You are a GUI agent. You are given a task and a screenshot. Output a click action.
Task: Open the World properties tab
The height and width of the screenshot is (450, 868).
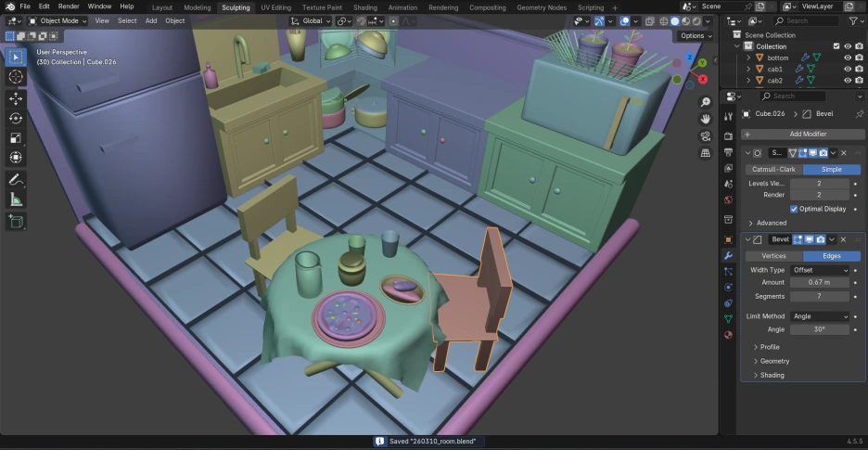[729, 199]
